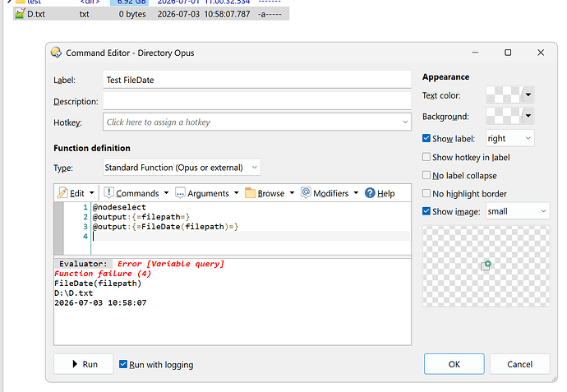Viewport: 567px width, 392px height.
Task: Close the Command Editor window
Action: (541, 53)
